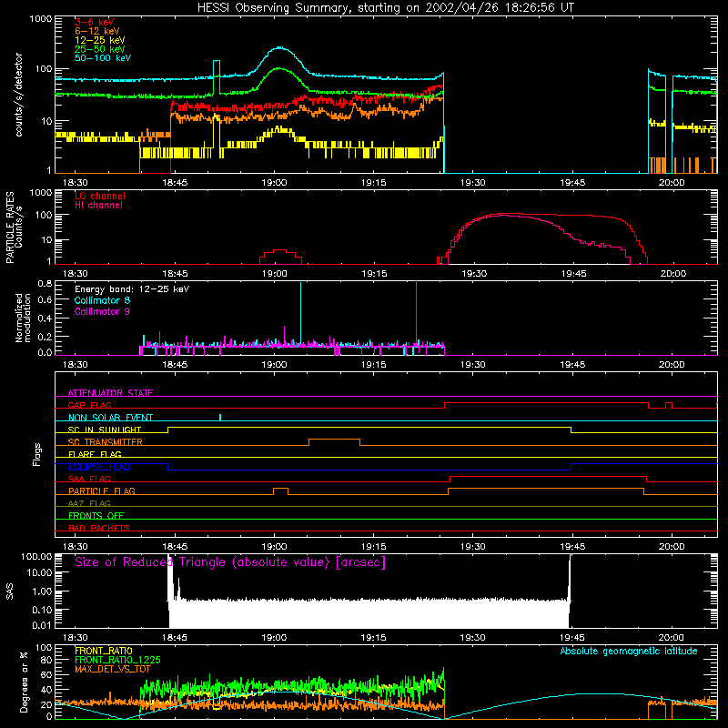Select the SAA_FLAG label
The height and width of the screenshot is (728, 728).
point(89,479)
